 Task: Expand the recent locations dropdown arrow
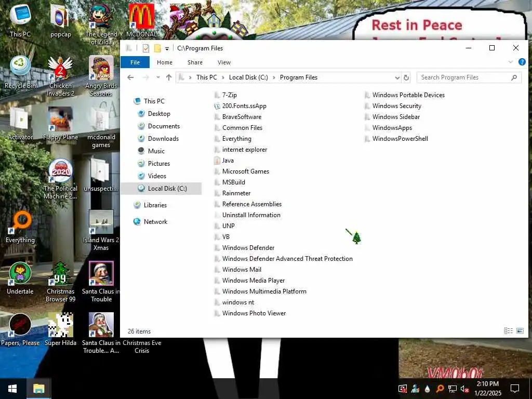tap(158, 78)
